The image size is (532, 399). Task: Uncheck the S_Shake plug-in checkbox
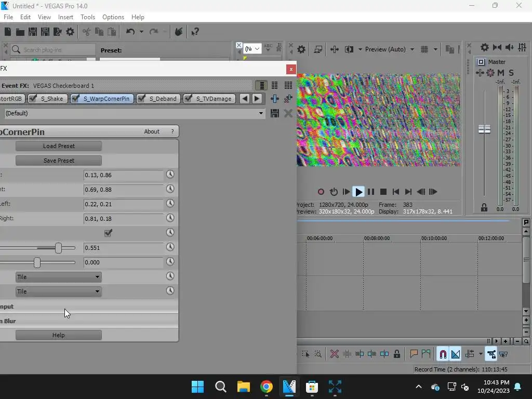33,98
